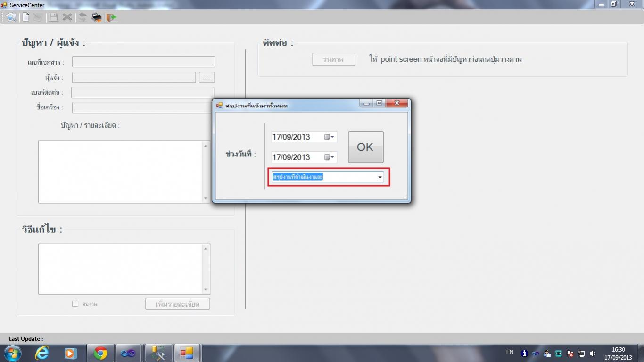Image resolution: width=644 pixels, height=362 pixels.
Task: Click the 'Last Update :' status bar text
Action: pyautogui.click(x=26, y=339)
